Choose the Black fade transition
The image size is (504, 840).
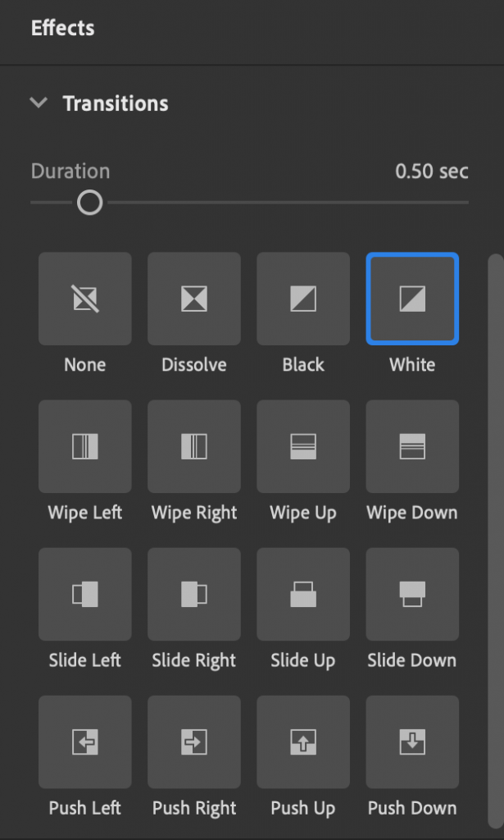pyautogui.click(x=303, y=299)
